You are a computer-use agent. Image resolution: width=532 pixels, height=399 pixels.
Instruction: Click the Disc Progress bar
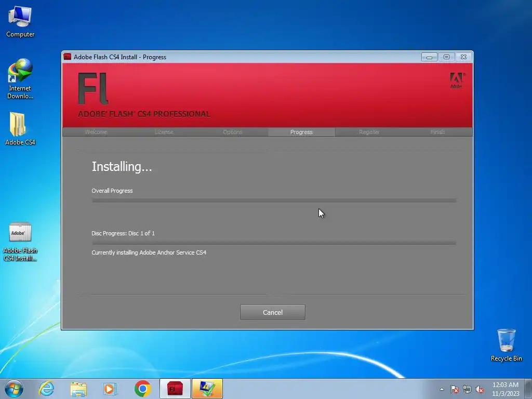pos(274,243)
